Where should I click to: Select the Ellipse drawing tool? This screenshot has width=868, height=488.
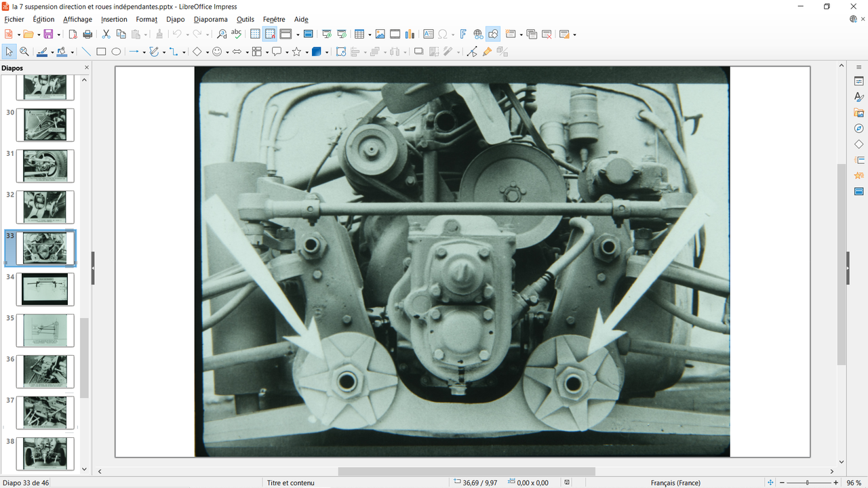(116, 52)
